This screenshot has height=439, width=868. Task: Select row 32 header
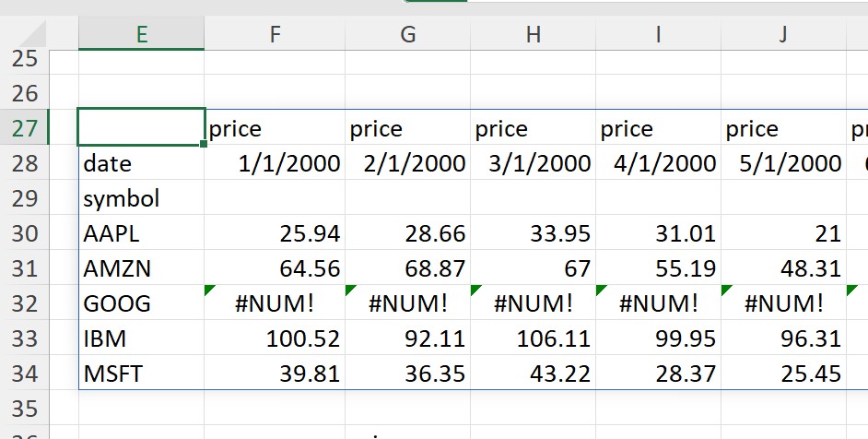pos(27,303)
